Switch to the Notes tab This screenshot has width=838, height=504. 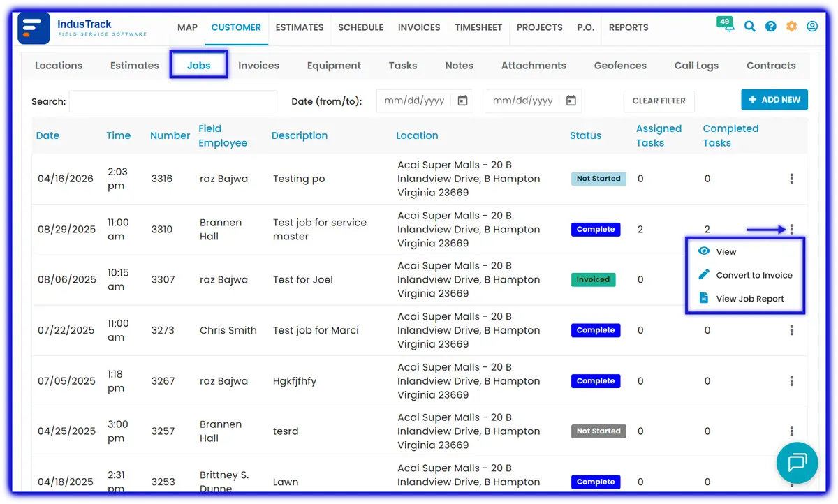coord(459,66)
